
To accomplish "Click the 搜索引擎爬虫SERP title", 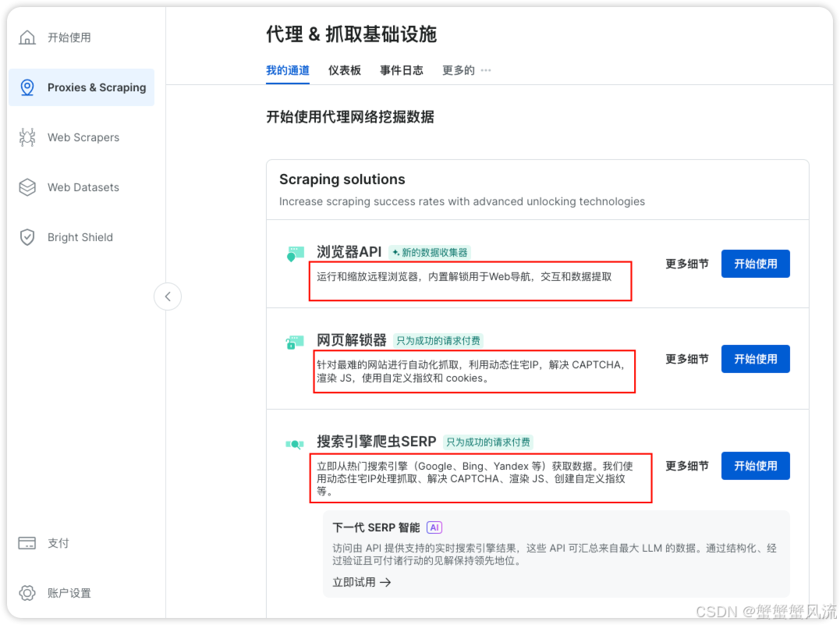I will 377,442.
